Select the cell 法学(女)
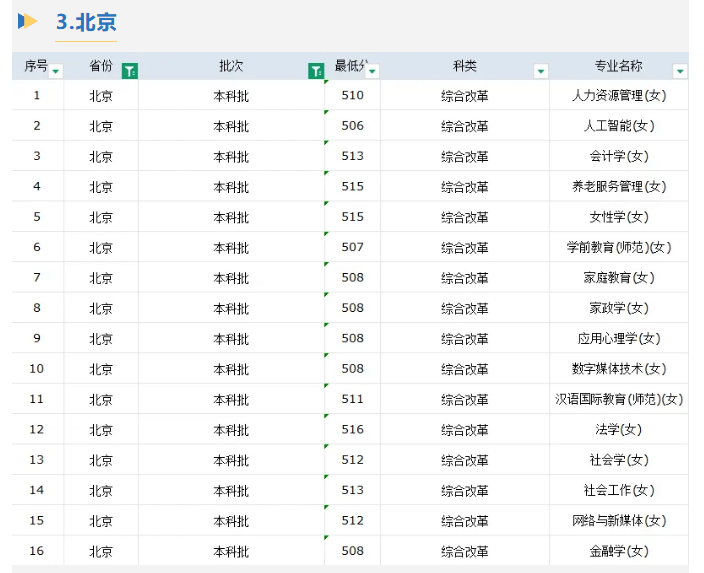 pos(619,429)
